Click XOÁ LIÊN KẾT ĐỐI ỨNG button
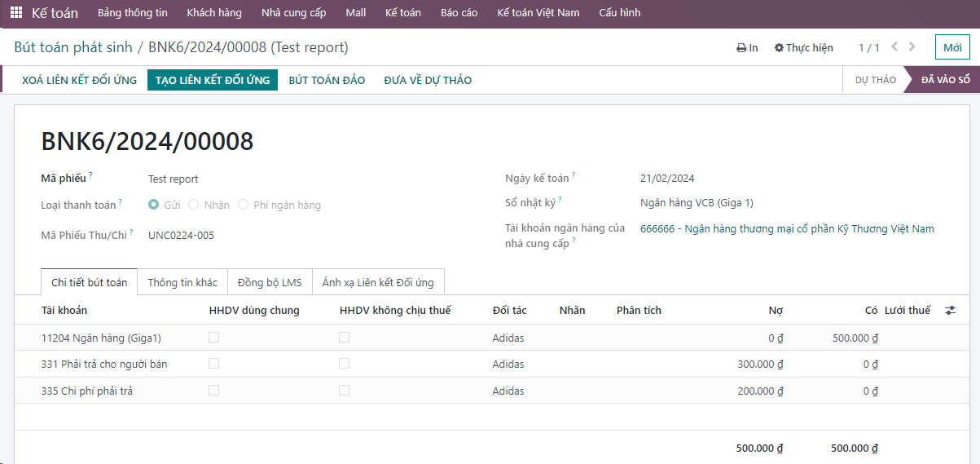 (79, 80)
